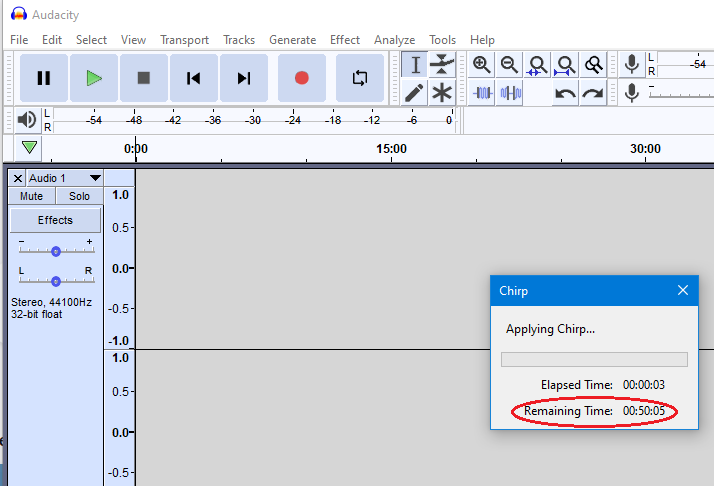Click the playback meter speaker icon
Viewport: 714px width, 486px height.
[26, 120]
